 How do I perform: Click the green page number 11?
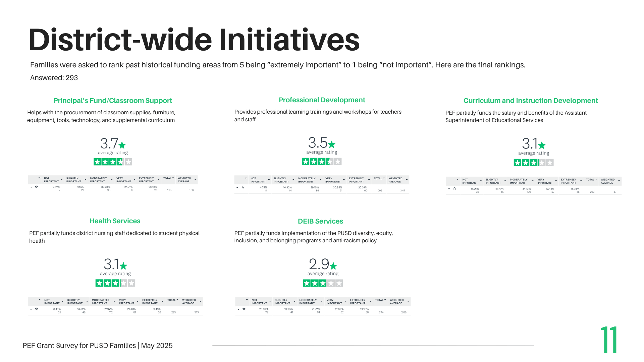pos(609,340)
